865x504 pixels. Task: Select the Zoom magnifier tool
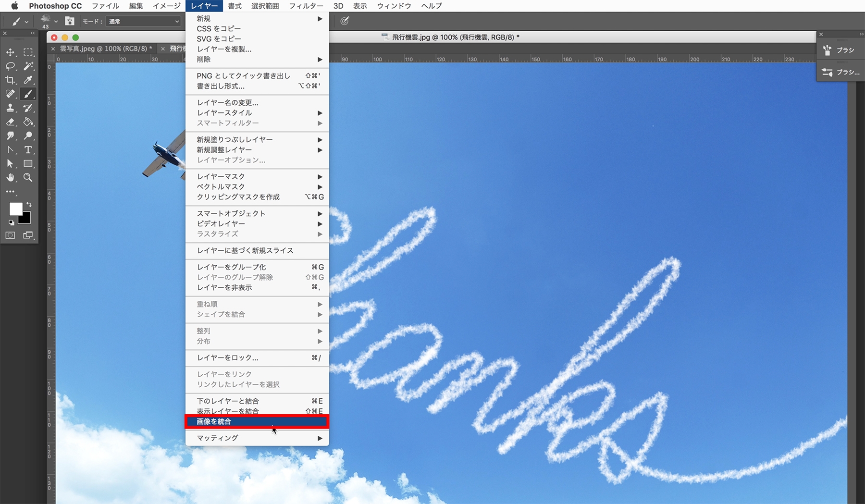coord(28,177)
